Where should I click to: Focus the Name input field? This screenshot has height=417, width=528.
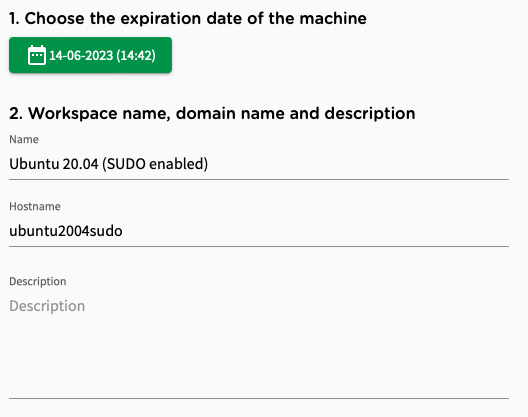pos(259,164)
